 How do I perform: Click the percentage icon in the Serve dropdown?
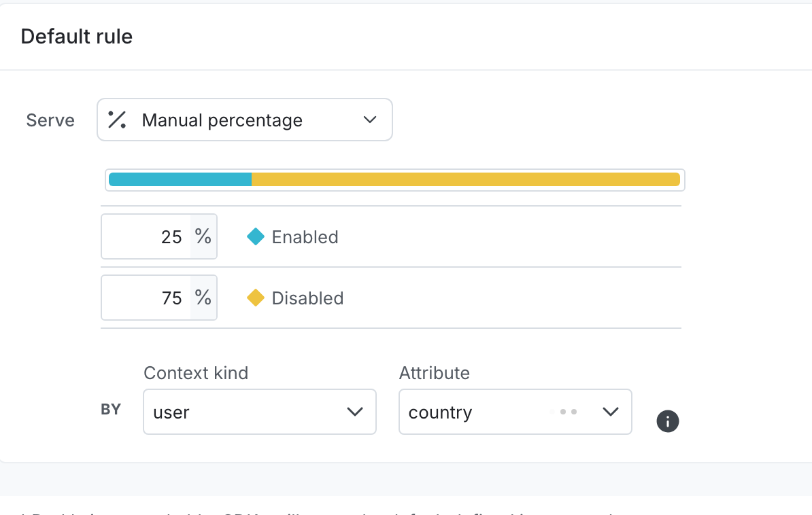117,120
